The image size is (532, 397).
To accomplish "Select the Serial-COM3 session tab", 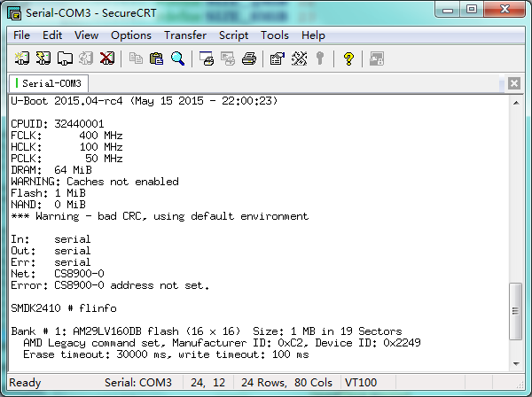I will tap(49, 83).
